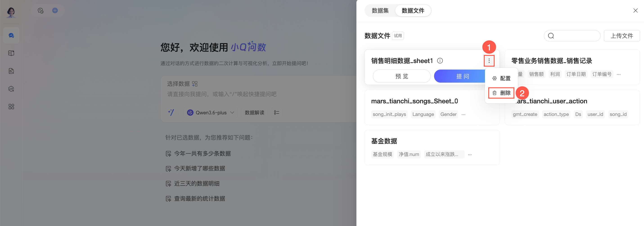The height and width of the screenshot is (226, 644).
Task: Click the 预览 button
Action: 401,76
